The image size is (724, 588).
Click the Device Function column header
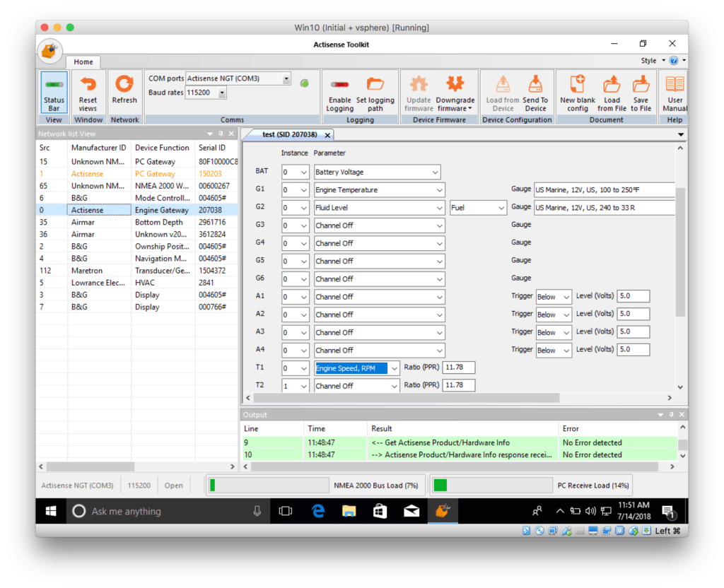[162, 148]
